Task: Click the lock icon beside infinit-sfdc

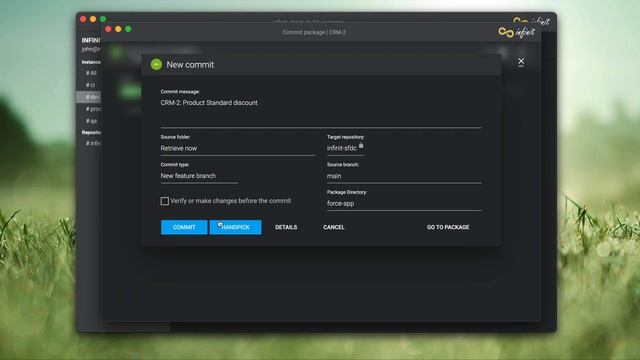Action: click(361, 145)
